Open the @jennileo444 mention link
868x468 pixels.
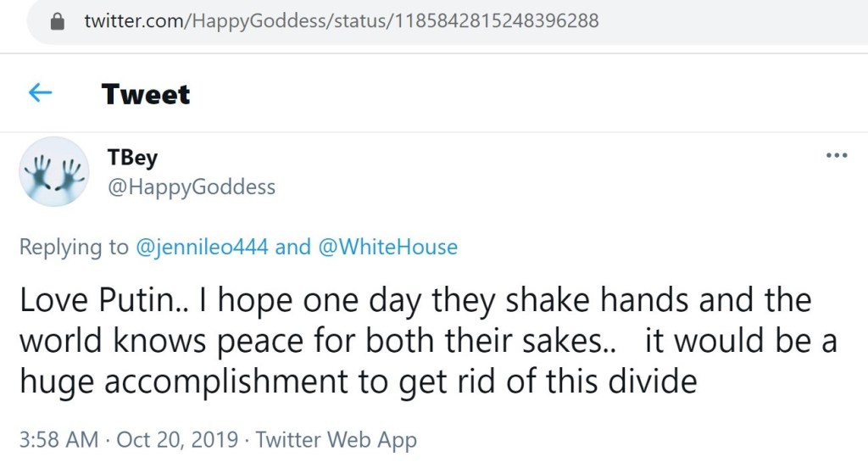coord(202,248)
